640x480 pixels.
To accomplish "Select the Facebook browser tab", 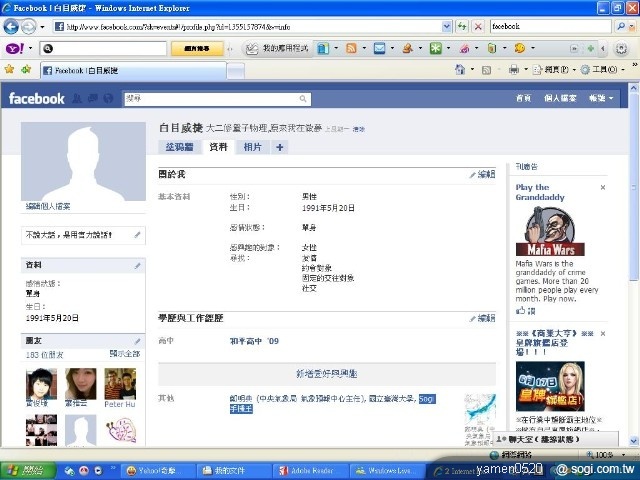I will click(x=133, y=71).
